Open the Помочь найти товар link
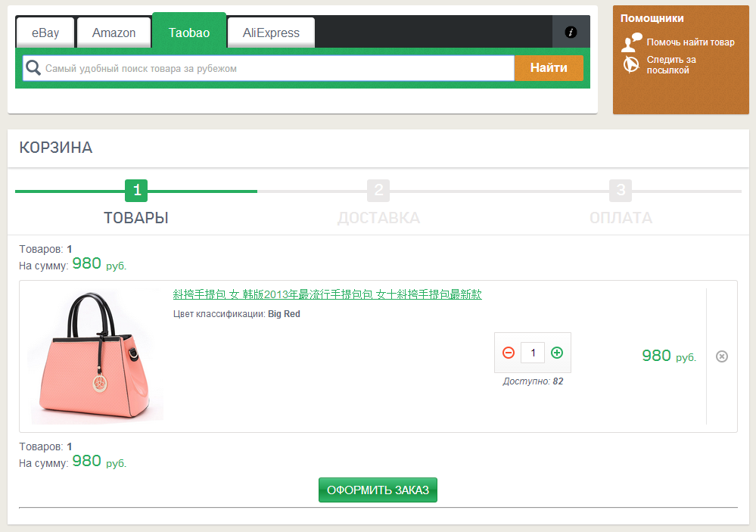This screenshot has width=756, height=532. pyautogui.click(x=690, y=42)
